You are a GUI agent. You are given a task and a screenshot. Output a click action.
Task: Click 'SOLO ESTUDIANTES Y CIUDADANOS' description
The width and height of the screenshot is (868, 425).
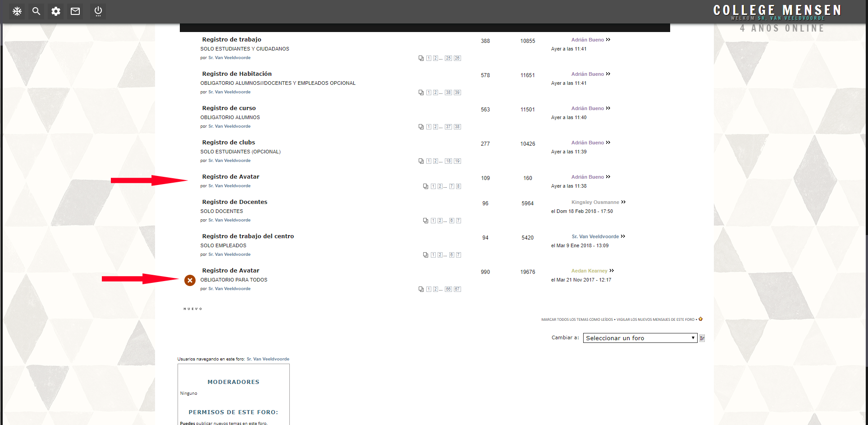245,49
